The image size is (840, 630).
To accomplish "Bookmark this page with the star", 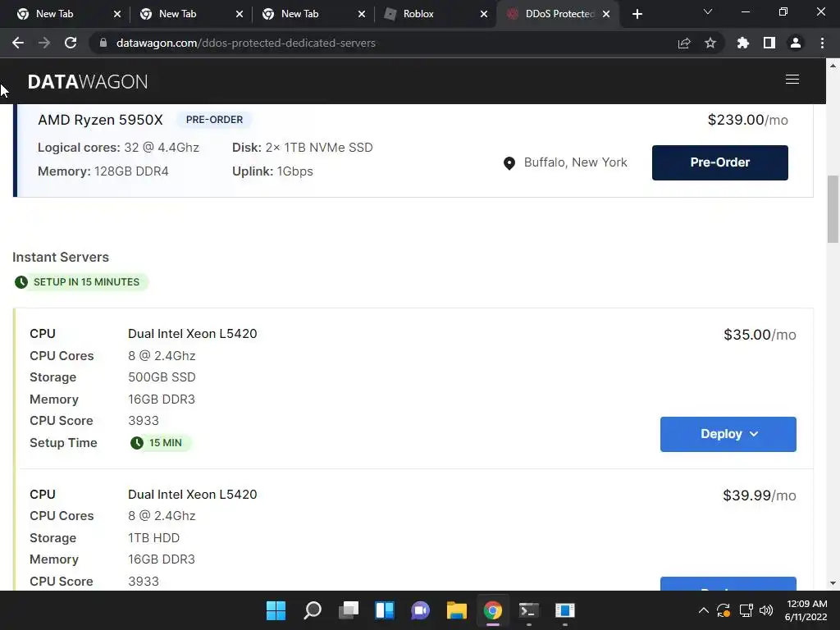I will (710, 43).
